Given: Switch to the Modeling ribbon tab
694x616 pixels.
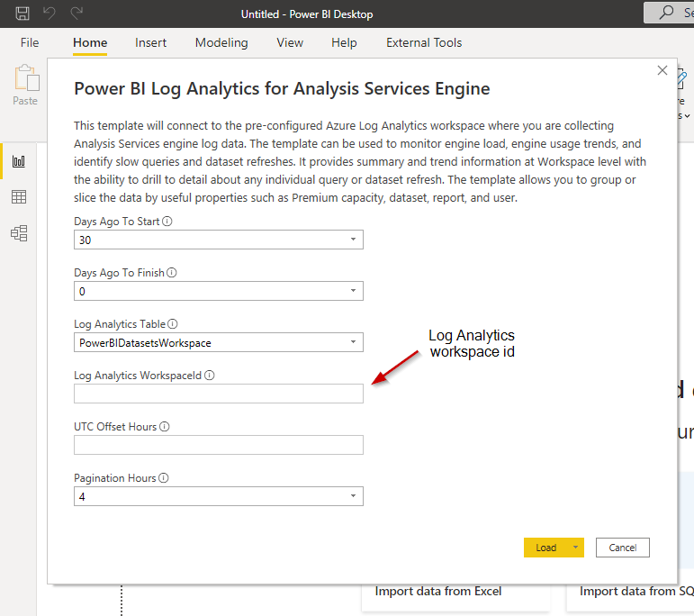Looking at the screenshot, I should 221,42.
